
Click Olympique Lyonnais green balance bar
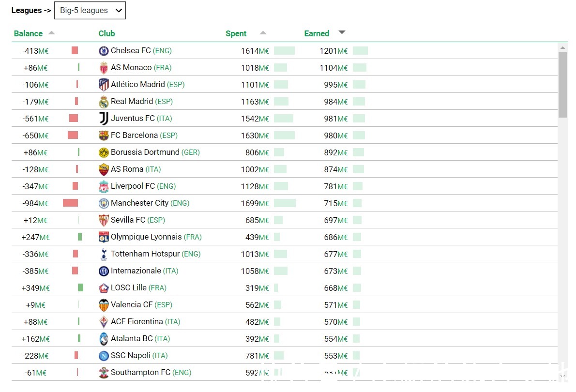80,237
